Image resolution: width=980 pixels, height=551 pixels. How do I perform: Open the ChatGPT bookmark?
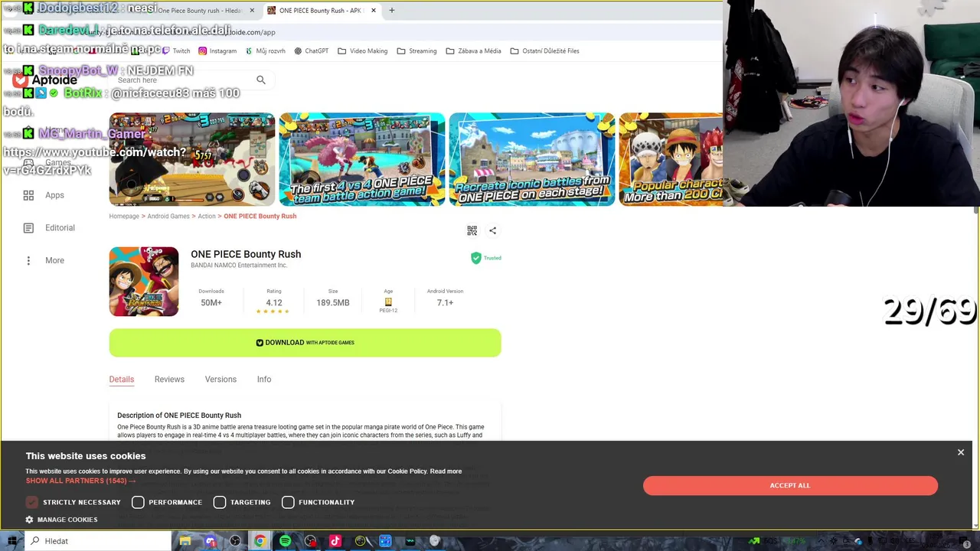coord(311,51)
